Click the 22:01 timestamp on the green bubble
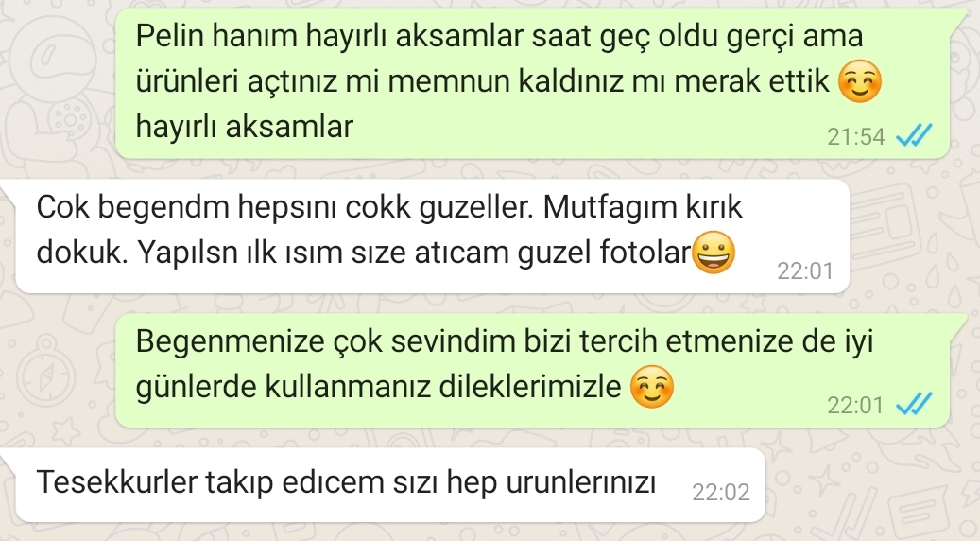980x541 pixels. tap(855, 406)
